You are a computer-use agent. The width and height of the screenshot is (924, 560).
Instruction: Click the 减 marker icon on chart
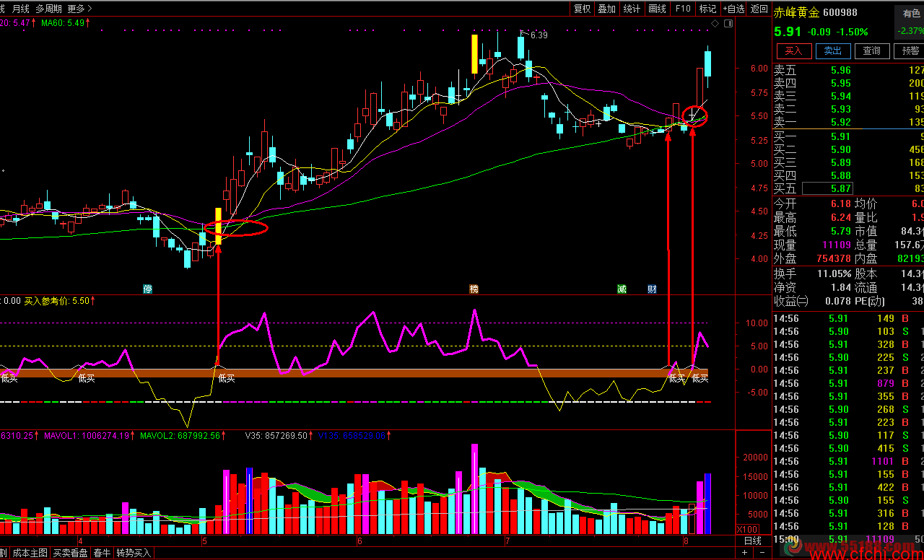[x=622, y=289]
